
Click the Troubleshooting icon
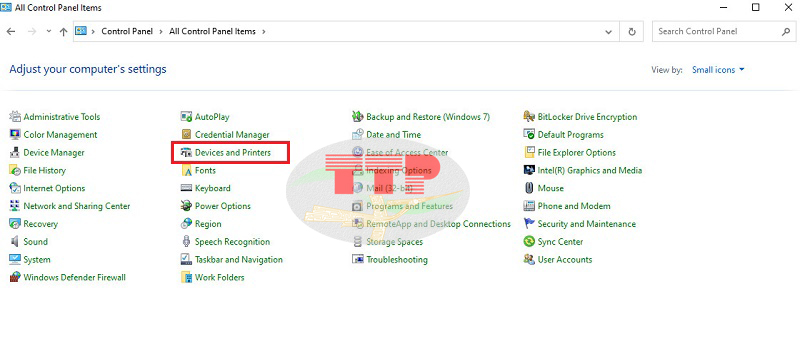coord(358,260)
